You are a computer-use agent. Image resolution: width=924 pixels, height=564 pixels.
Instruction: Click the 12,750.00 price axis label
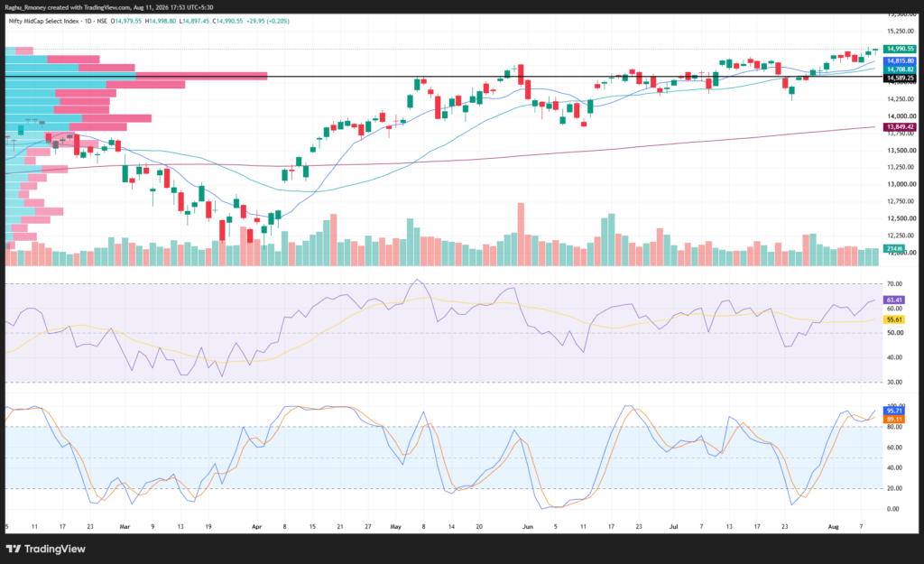901,201
